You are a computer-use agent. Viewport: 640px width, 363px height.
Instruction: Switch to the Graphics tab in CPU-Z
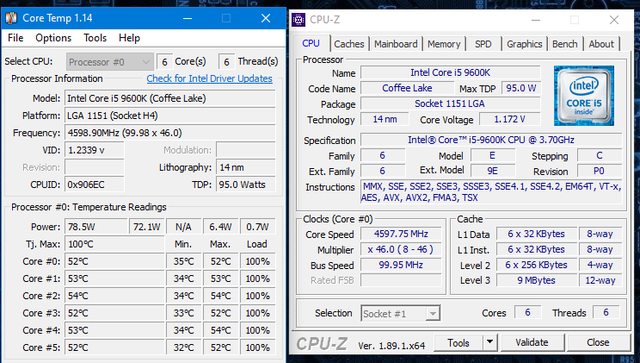(524, 44)
